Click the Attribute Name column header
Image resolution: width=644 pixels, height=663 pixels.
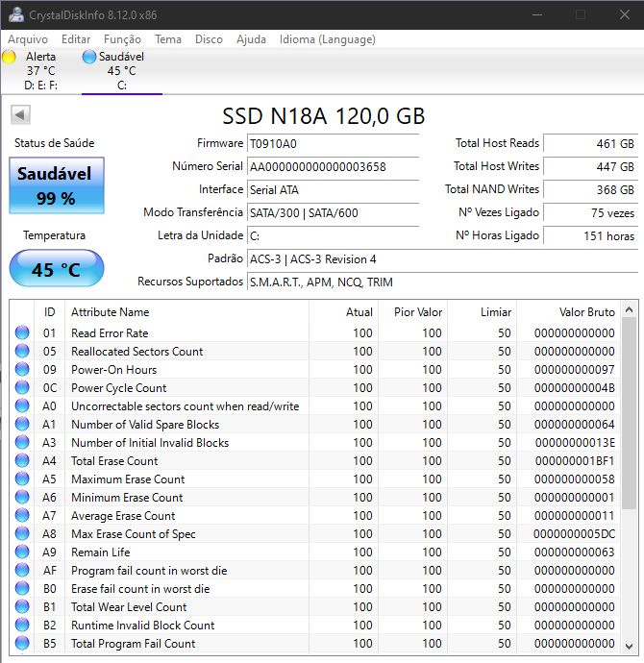point(186,312)
